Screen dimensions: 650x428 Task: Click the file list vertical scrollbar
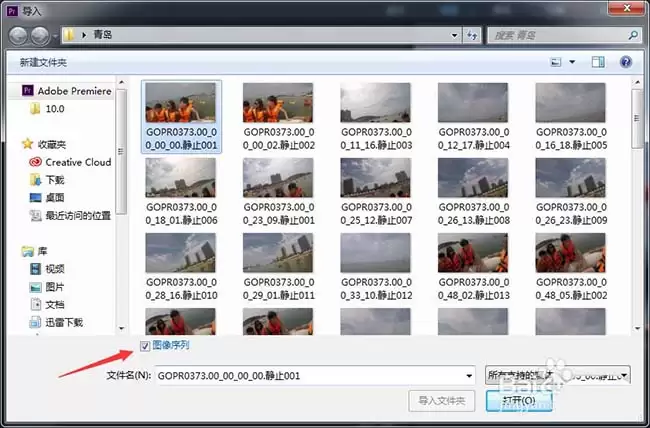click(637, 200)
